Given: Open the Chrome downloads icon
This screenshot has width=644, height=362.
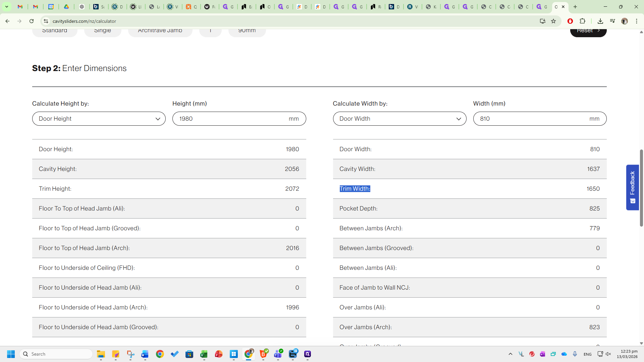Looking at the screenshot, I should tap(600, 21).
